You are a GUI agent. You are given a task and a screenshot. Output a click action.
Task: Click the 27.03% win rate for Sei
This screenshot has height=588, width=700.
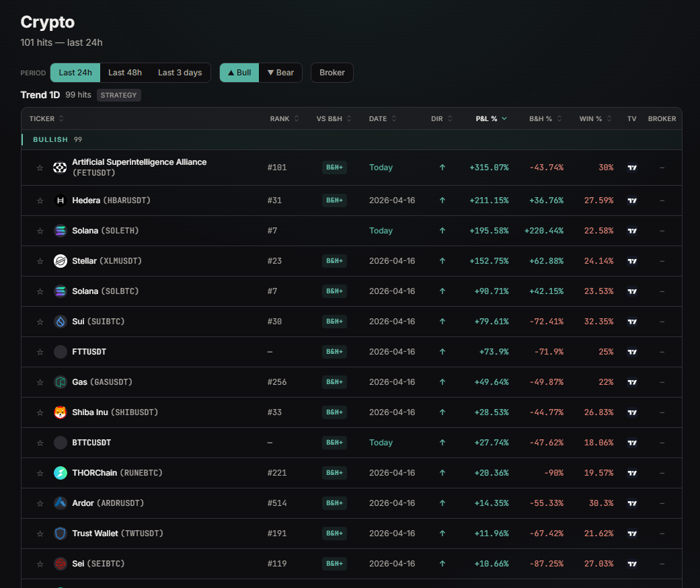pyautogui.click(x=598, y=564)
